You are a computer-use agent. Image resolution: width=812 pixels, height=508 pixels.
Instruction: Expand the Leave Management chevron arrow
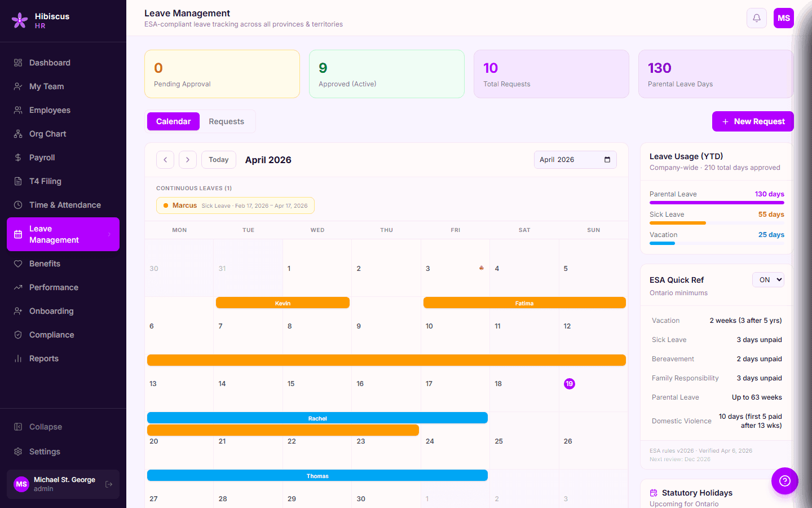[x=109, y=234]
